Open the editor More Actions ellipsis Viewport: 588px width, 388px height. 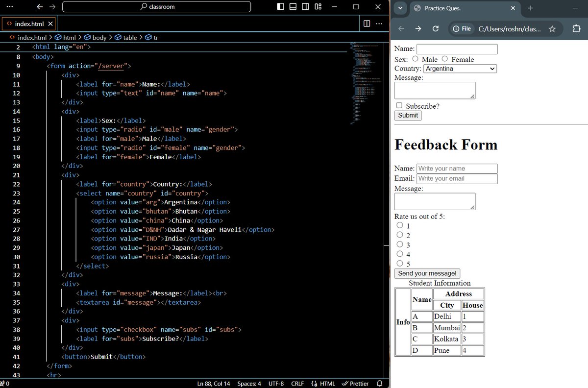[x=379, y=24]
